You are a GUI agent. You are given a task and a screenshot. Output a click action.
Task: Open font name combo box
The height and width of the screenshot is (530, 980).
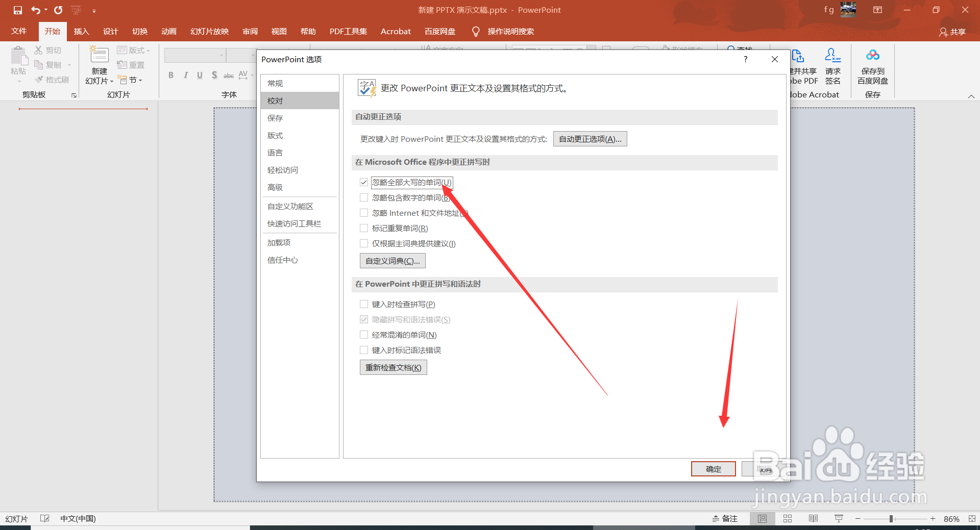[195, 55]
